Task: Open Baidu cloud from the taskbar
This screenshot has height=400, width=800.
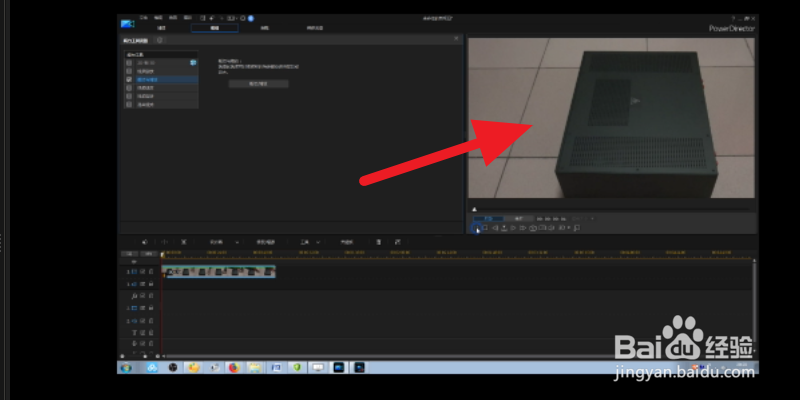Action: point(152,367)
